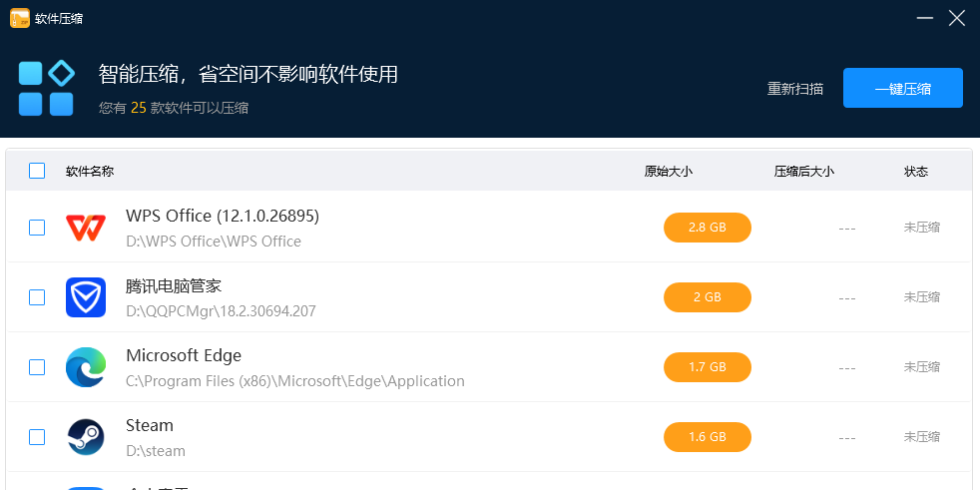Click the 智能压缩 headline text
The image size is (980, 490).
point(248,75)
